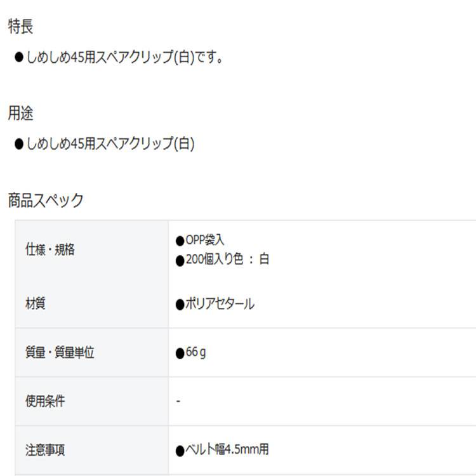Select the 使用条件 row label
This screenshot has width=476, height=476.
[x=44, y=401]
